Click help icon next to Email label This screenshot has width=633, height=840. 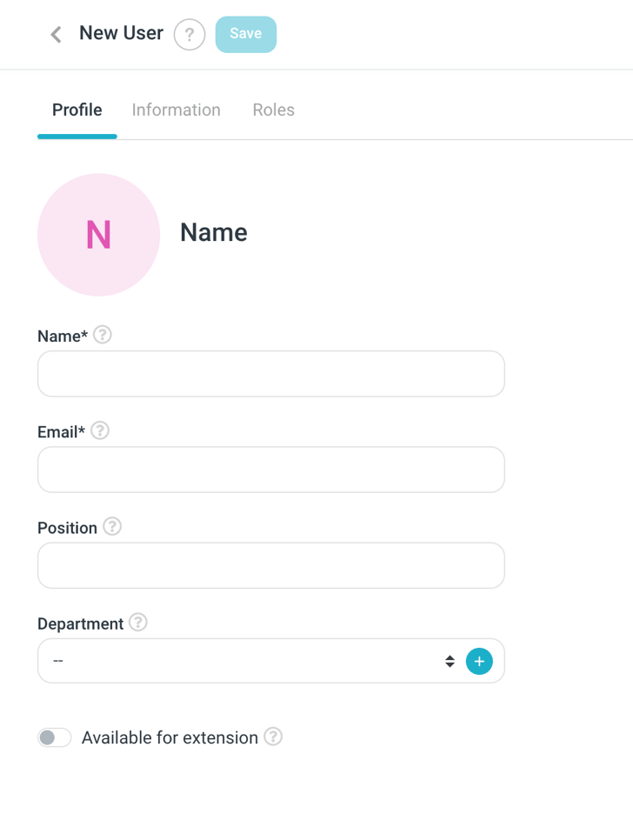pos(100,430)
